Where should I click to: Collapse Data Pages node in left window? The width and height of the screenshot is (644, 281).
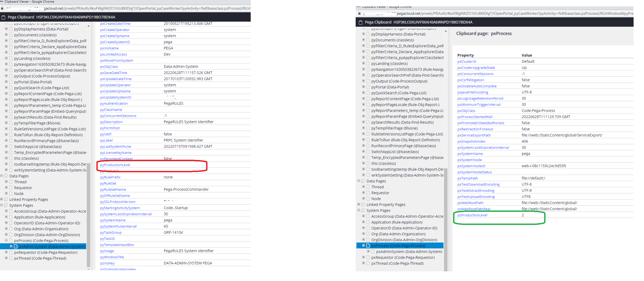(x=1, y=176)
